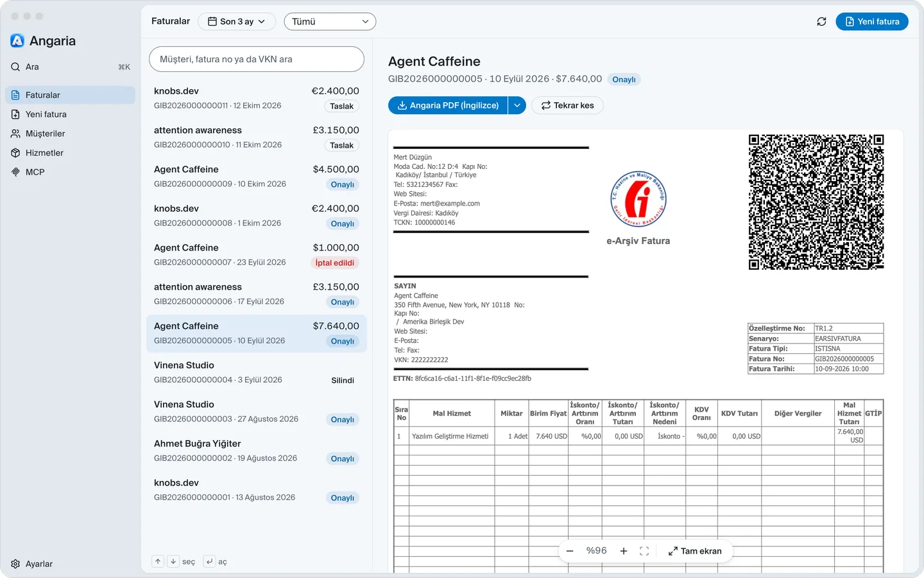924x578 pixels.
Task: Select Ahmet Buğra Yiğiter invoice
Action: [x=257, y=451]
